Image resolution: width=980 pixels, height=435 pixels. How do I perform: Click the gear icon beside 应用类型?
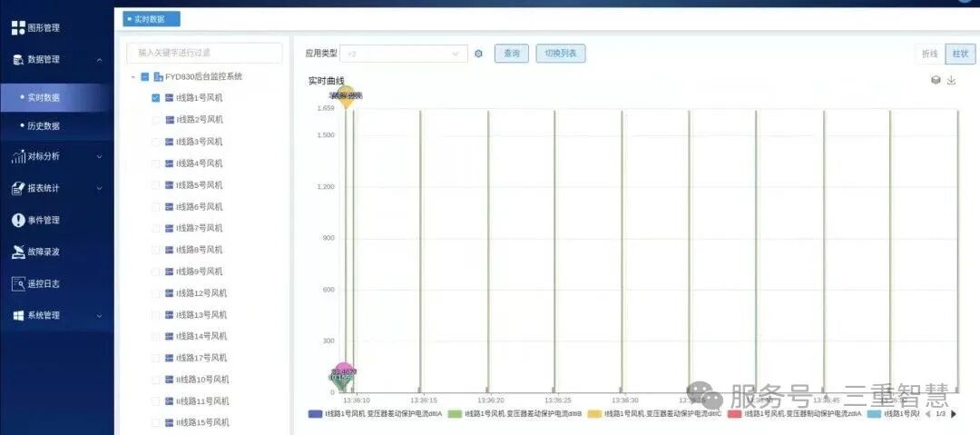tap(479, 54)
